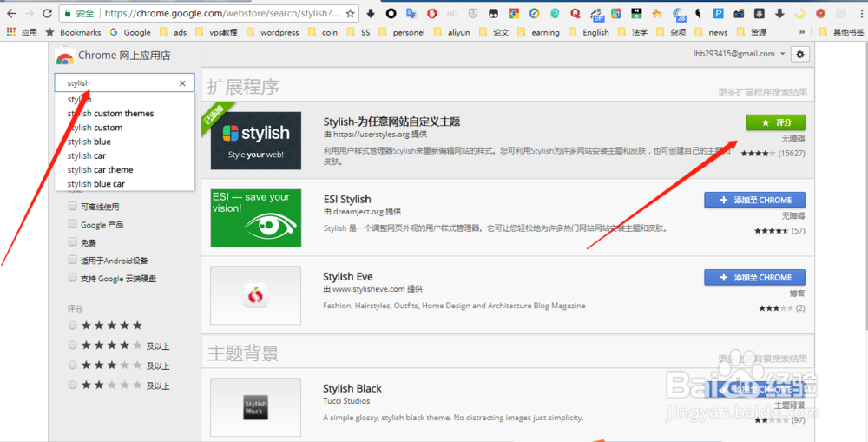The image size is (868, 442).
Task: Click the red Opera-style O extension
Action: (431, 13)
